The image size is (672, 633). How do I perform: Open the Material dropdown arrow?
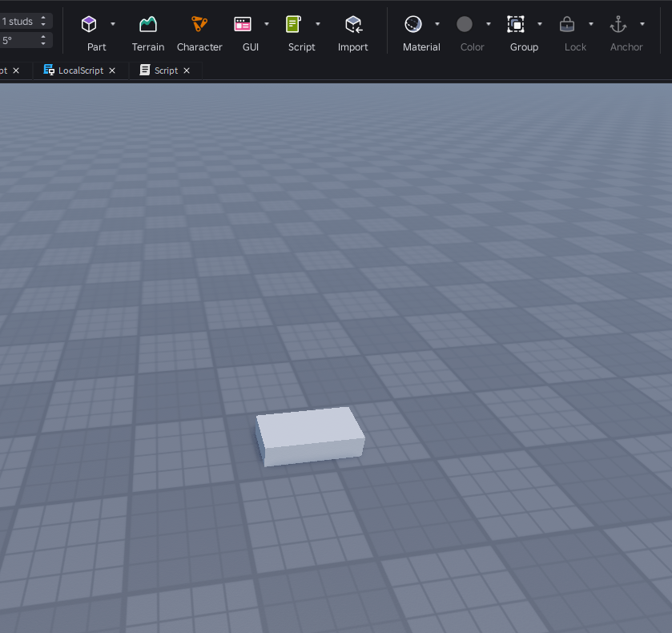[437, 24]
